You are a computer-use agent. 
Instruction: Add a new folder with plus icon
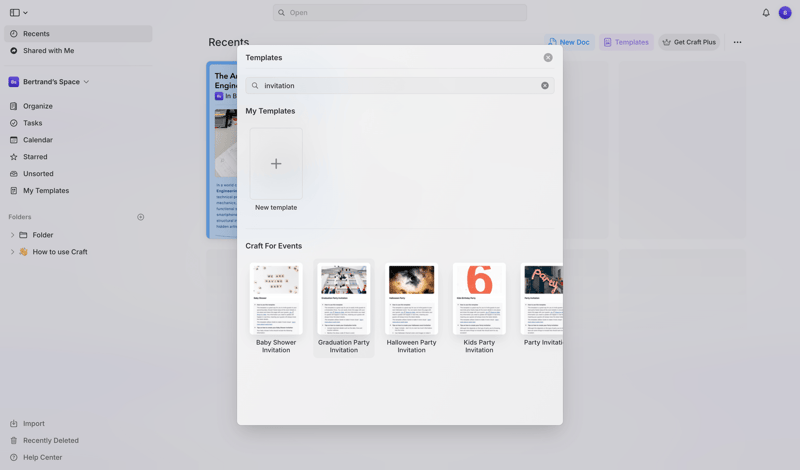pos(141,217)
